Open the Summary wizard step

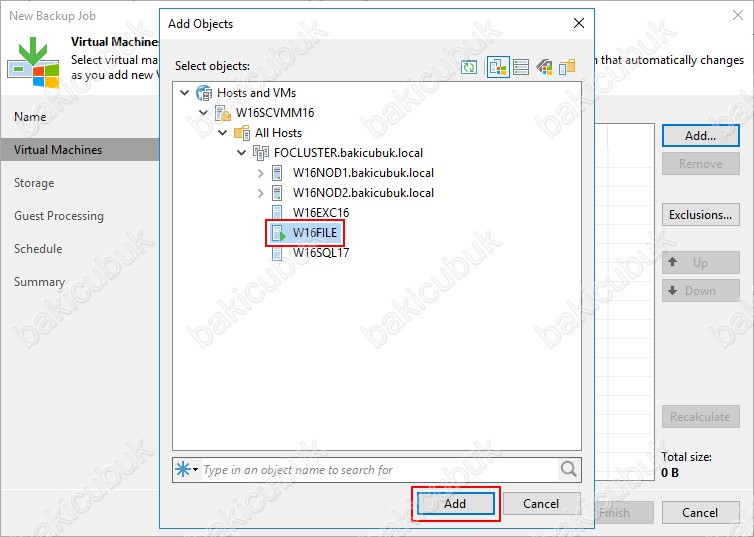pyautogui.click(x=39, y=282)
